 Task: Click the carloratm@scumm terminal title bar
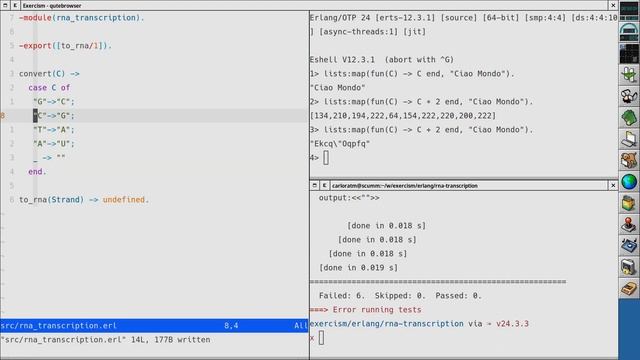[469, 185]
